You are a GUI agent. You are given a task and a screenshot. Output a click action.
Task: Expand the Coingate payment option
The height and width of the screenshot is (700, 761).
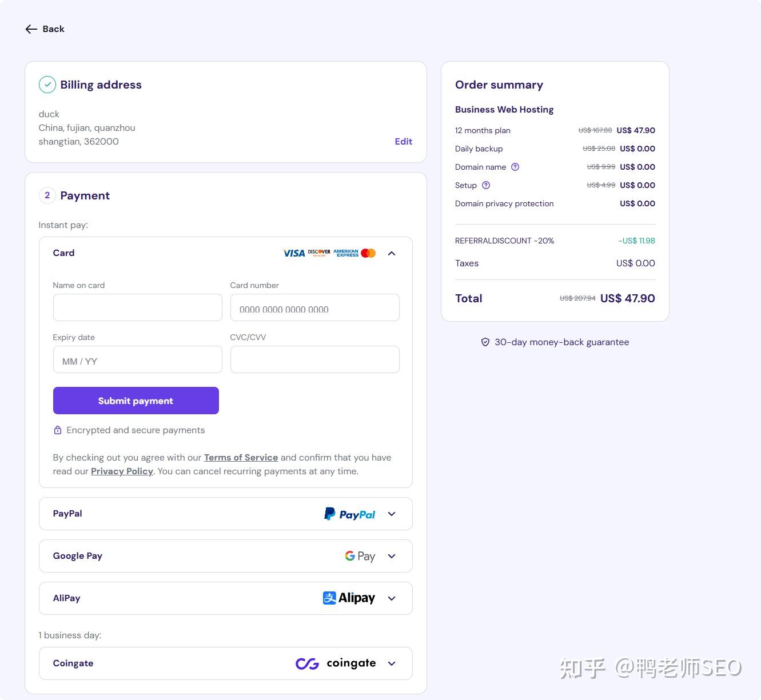392,663
